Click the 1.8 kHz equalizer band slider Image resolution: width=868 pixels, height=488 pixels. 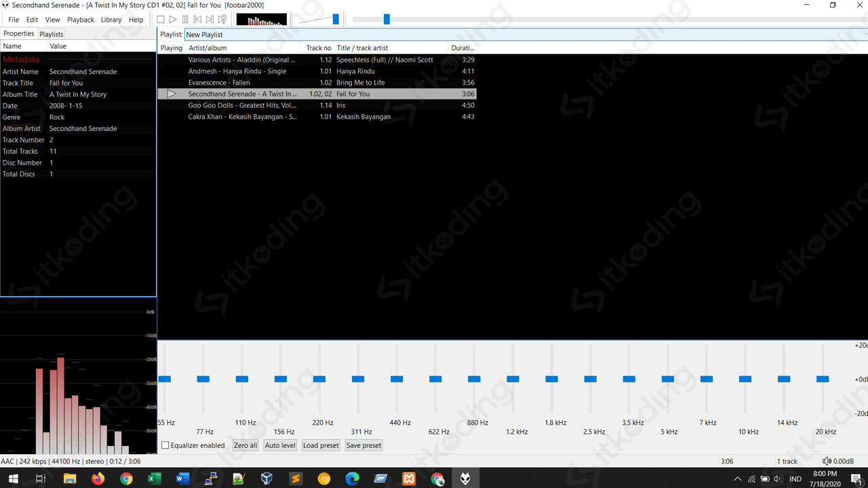pyautogui.click(x=552, y=379)
